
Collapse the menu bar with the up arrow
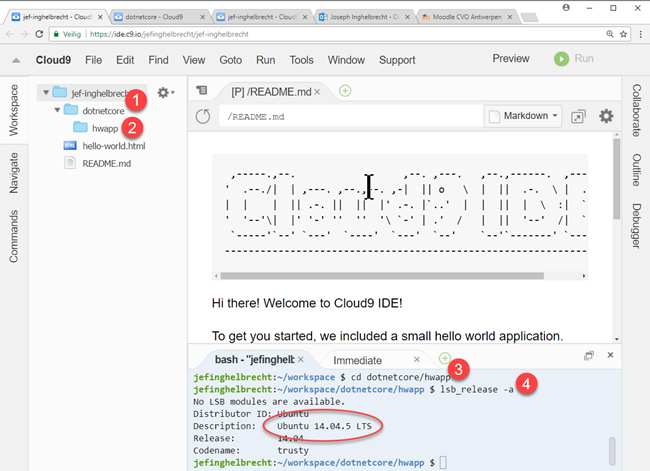point(16,61)
